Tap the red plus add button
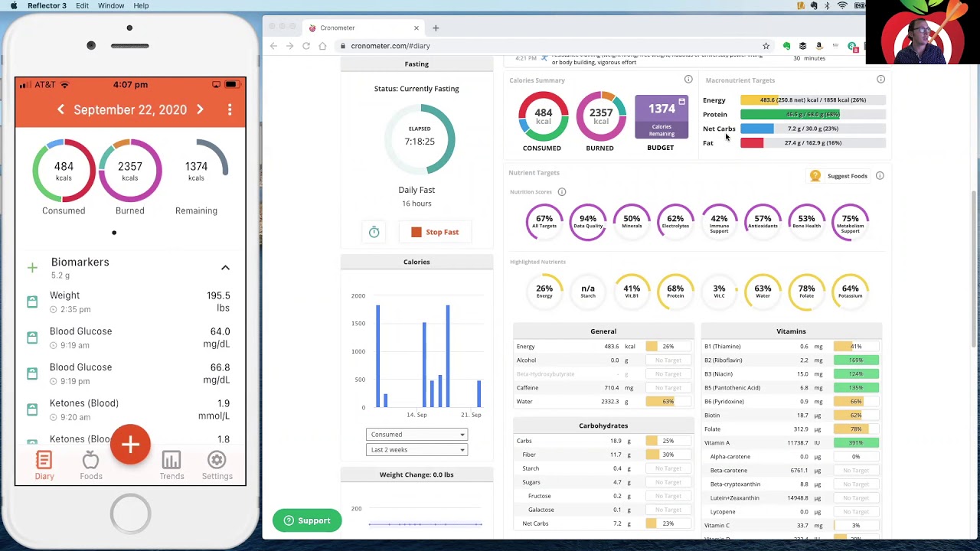Image resolution: width=980 pixels, height=551 pixels. point(130,445)
